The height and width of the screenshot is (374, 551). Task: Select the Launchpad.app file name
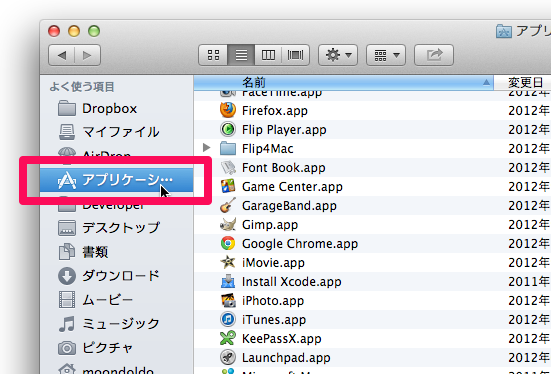pyautogui.click(x=286, y=357)
